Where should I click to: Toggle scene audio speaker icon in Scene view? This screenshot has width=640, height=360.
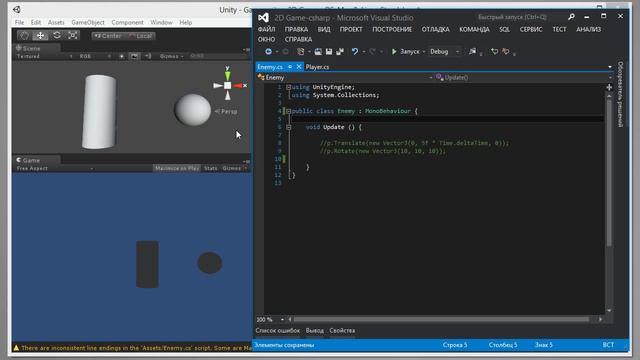148,56
